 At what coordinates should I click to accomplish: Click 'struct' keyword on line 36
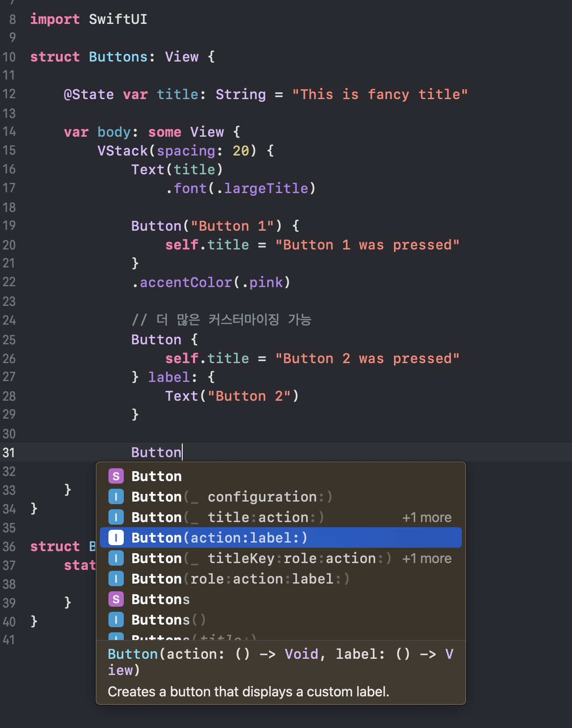[55, 546]
